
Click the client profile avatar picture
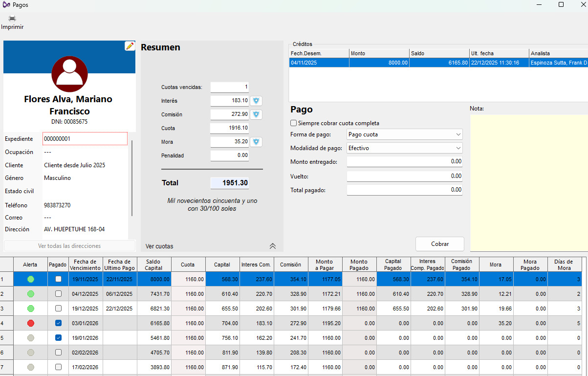69,74
